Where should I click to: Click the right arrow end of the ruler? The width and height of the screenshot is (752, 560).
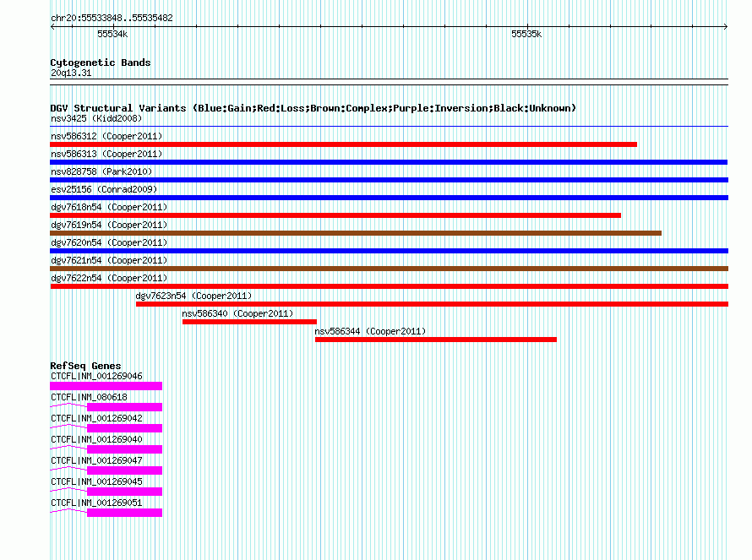[x=726, y=26]
